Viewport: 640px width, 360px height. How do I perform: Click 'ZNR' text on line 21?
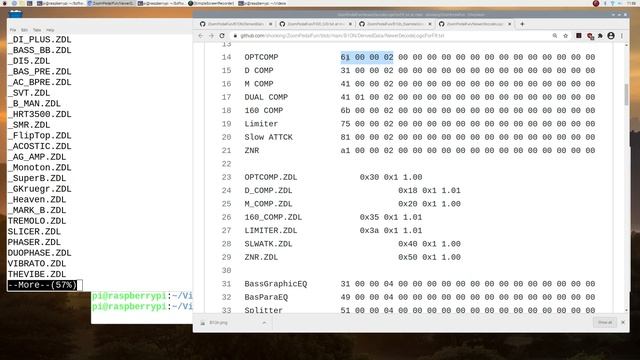(252, 151)
